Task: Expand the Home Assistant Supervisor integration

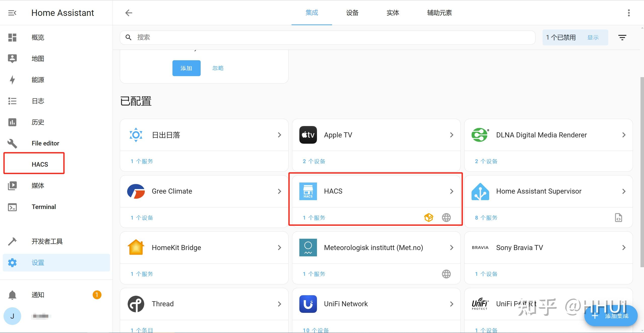Action: (624, 191)
